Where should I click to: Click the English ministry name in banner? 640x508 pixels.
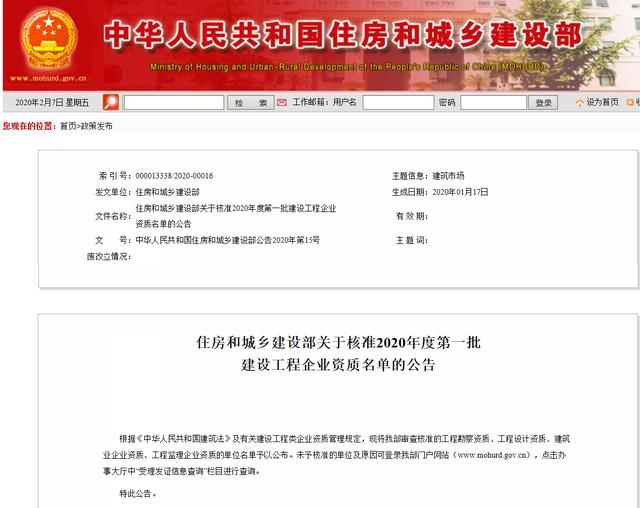click(x=347, y=67)
